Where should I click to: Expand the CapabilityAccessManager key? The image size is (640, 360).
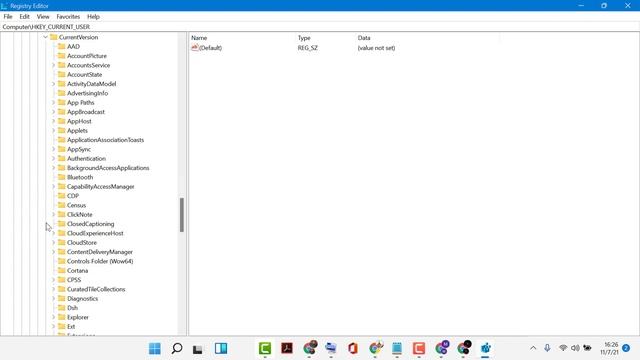click(53, 187)
